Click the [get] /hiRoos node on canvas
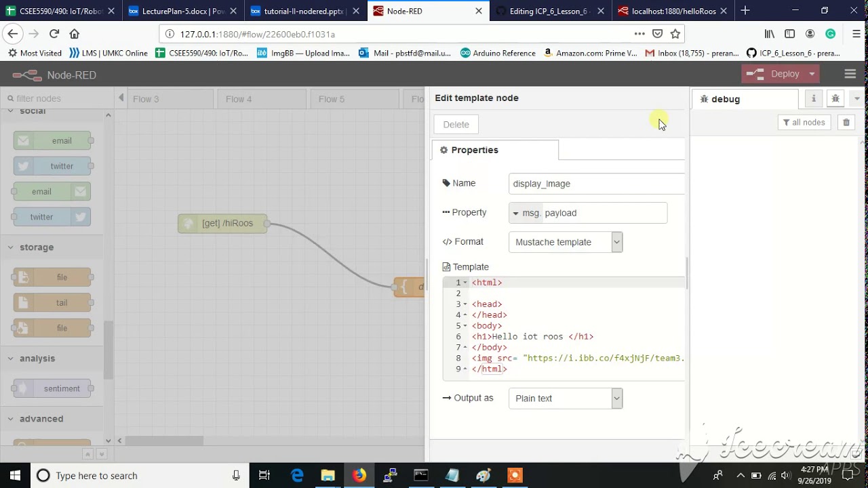The height and width of the screenshot is (488, 868). [x=222, y=224]
